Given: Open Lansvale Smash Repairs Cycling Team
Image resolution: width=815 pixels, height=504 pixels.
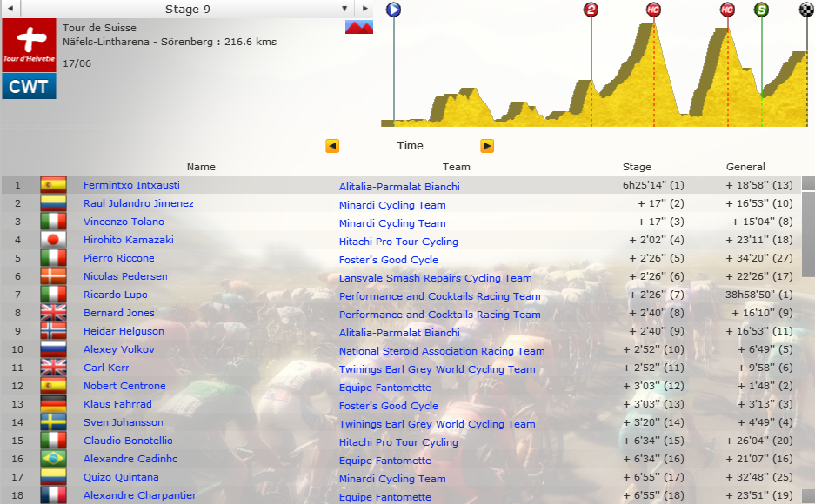Looking at the screenshot, I should pos(436,278).
